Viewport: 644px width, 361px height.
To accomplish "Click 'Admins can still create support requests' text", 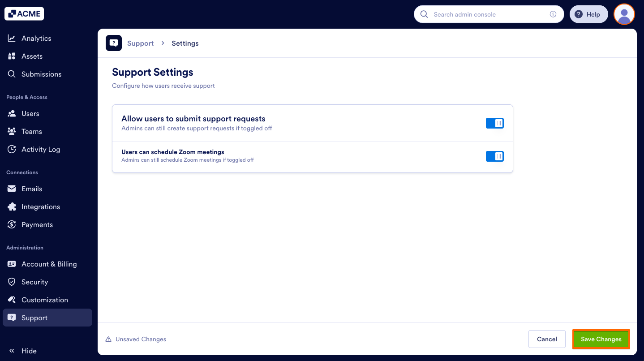I will [197, 129].
